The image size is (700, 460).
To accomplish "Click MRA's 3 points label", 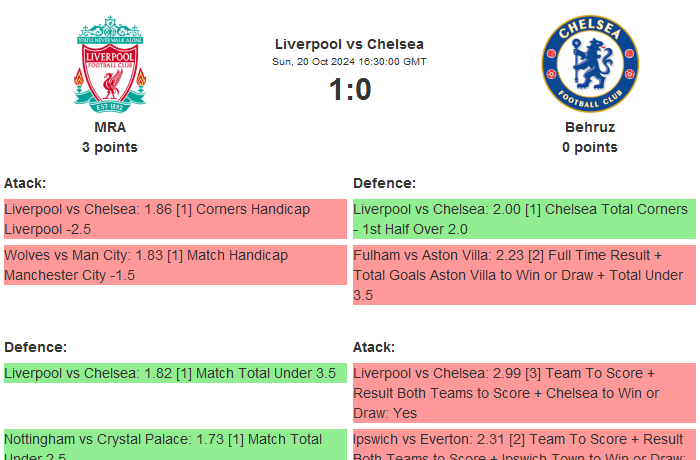I will click(110, 147).
